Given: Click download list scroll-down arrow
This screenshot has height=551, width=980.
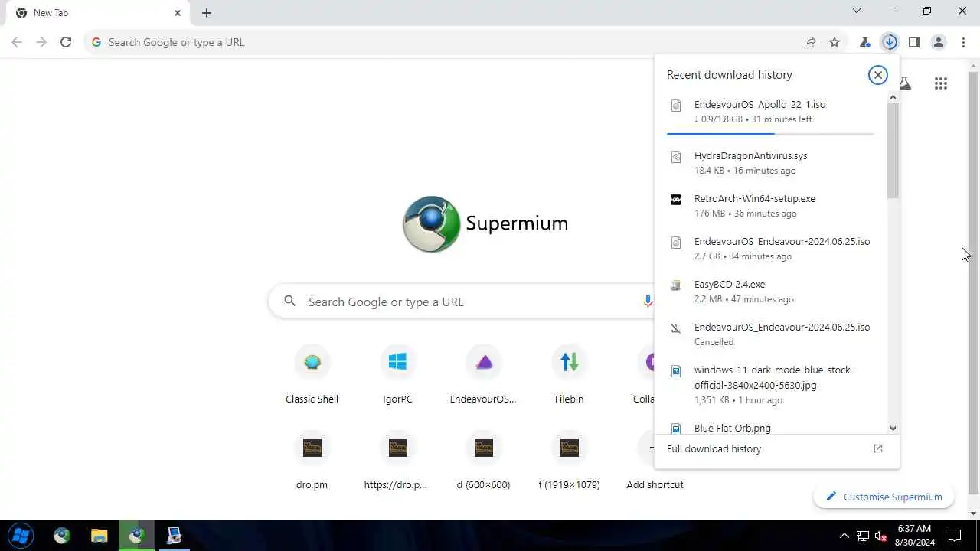Looking at the screenshot, I should coord(893,429).
